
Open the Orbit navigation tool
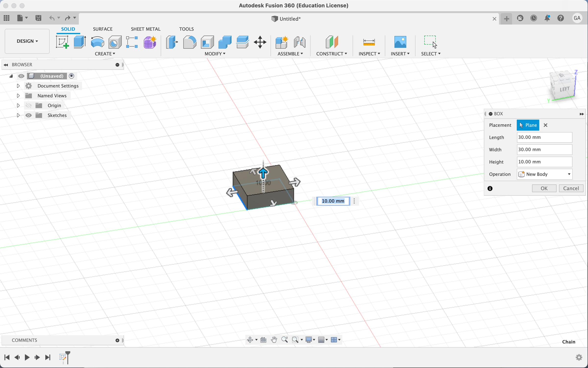(250, 340)
